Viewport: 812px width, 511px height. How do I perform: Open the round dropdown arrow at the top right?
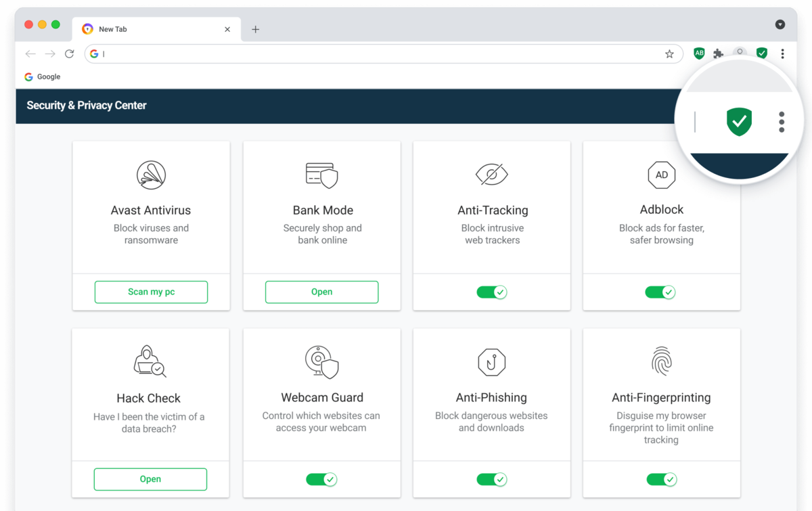[780, 24]
